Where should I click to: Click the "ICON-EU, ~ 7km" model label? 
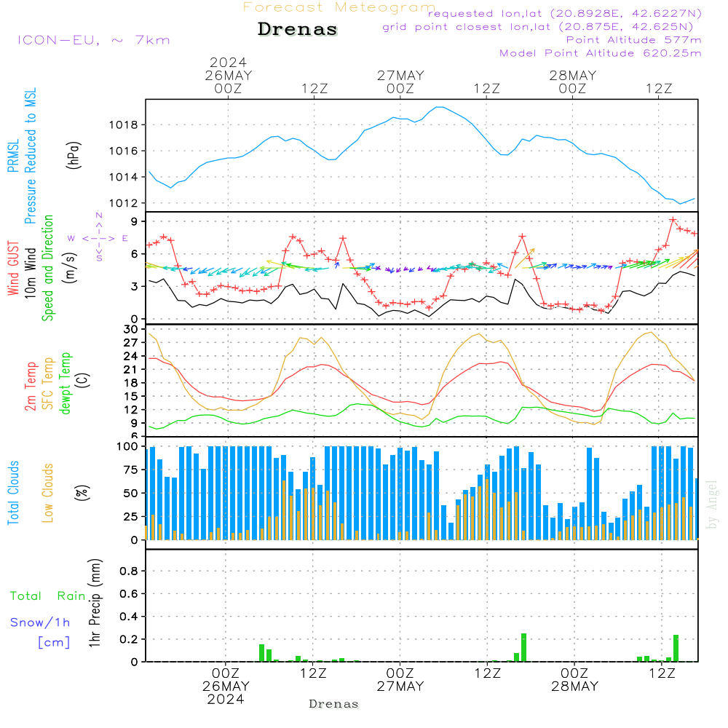click(94, 40)
